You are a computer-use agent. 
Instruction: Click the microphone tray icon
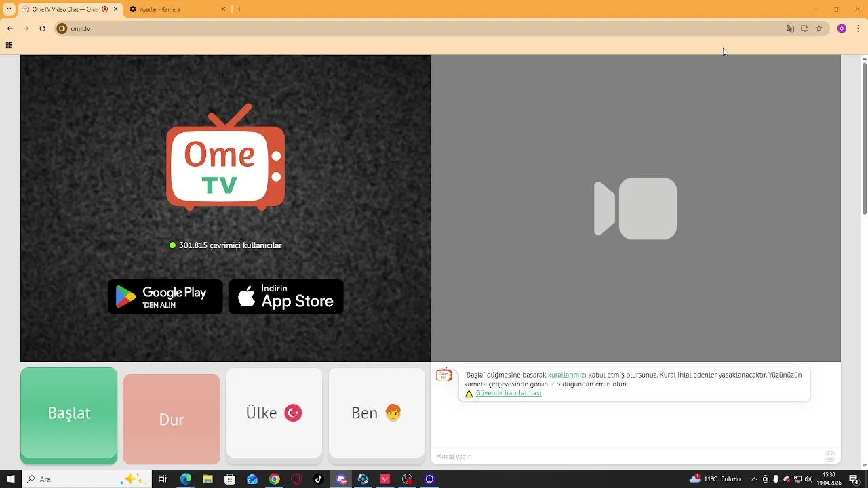[x=776, y=479]
